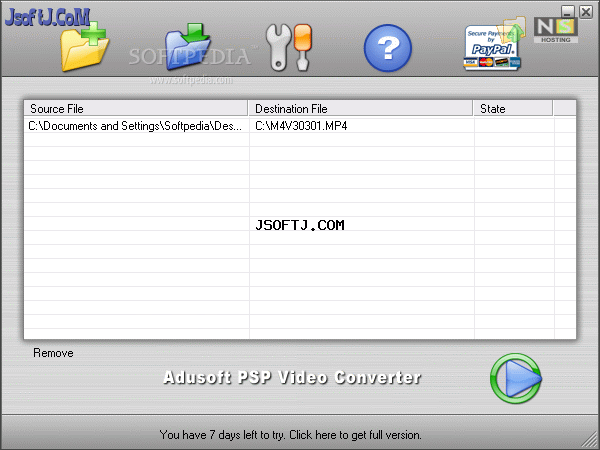Remove the selected file from list
Screen dimensions: 600x450
point(53,353)
